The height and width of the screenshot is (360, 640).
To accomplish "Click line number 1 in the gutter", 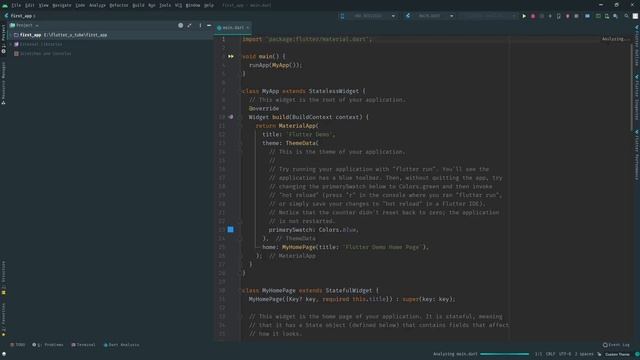I will click(223, 39).
